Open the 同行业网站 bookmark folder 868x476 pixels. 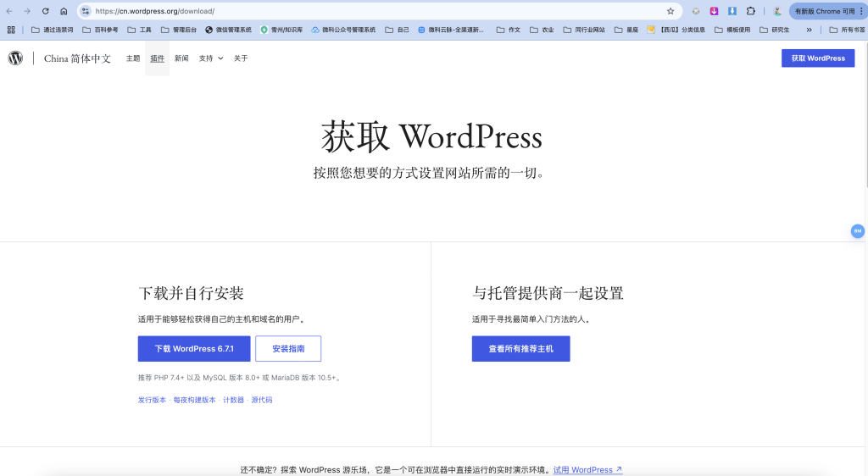tap(584, 30)
